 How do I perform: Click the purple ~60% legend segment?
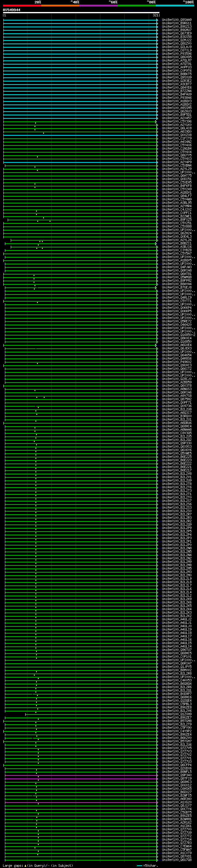coord(99,6)
